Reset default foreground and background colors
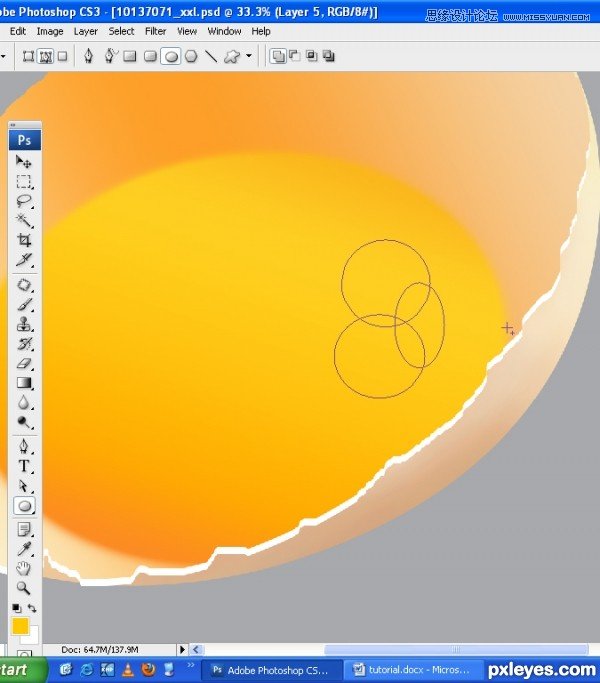The height and width of the screenshot is (683, 600). pos(17,608)
